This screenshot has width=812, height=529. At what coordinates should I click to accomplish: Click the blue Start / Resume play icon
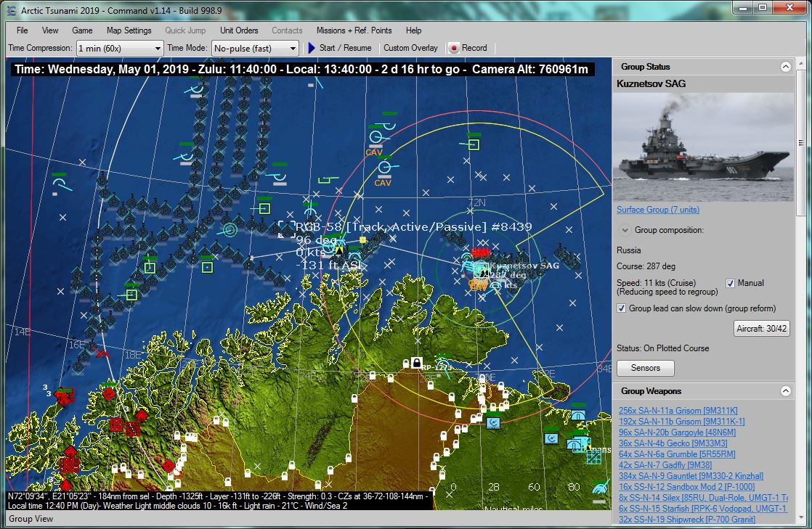click(312, 48)
